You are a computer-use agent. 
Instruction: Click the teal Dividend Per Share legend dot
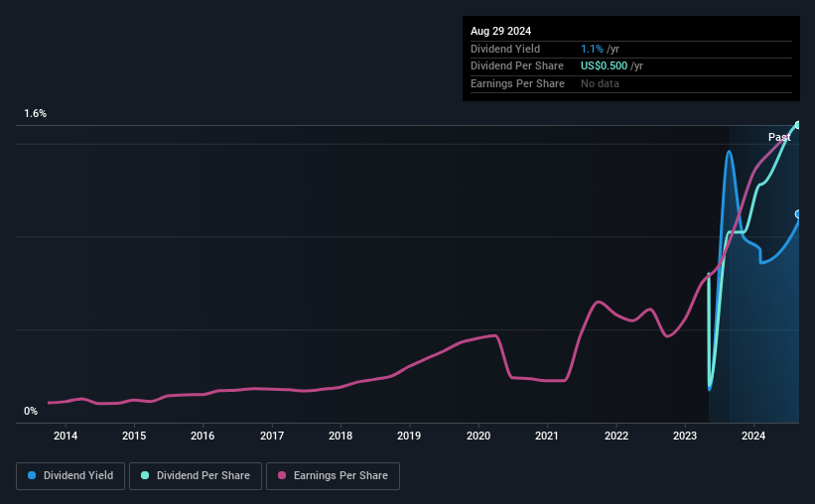click(145, 475)
